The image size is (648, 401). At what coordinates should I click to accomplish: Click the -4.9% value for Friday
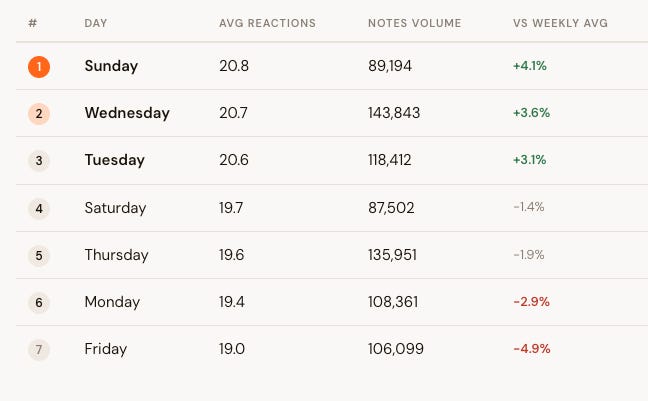coord(532,349)
